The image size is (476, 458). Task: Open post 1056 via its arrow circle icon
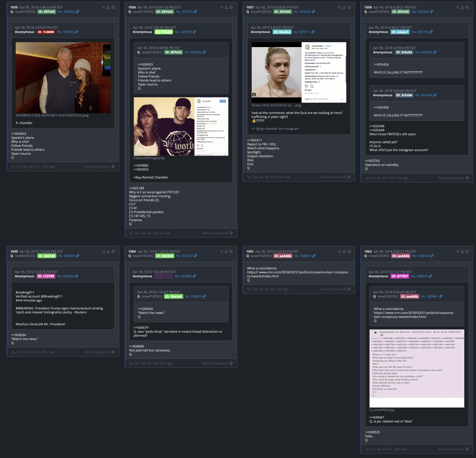pyautogui.click(x=231, y=7)
